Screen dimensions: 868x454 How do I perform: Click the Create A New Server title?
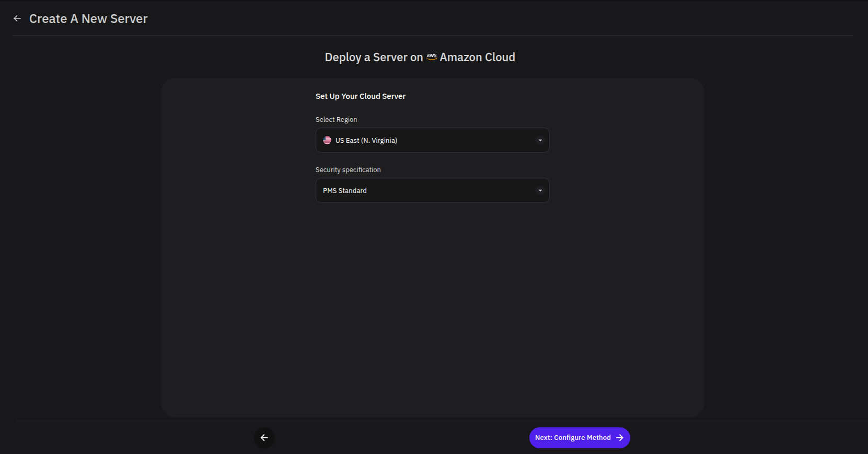[88, 19]
